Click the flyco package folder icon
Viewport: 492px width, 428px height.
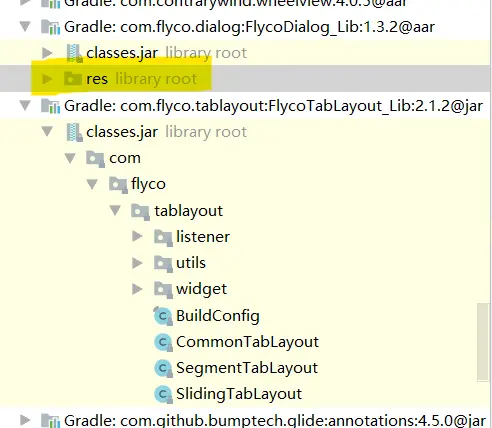118,185
